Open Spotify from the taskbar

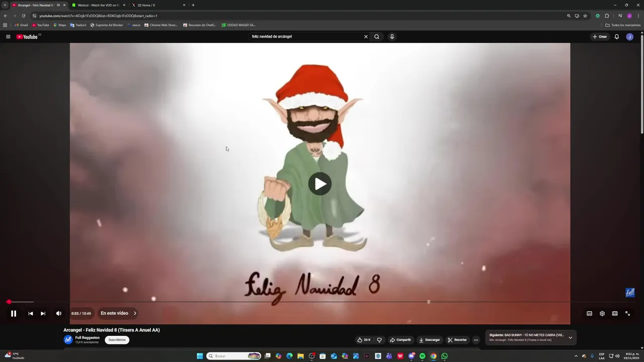pos(422,356)
